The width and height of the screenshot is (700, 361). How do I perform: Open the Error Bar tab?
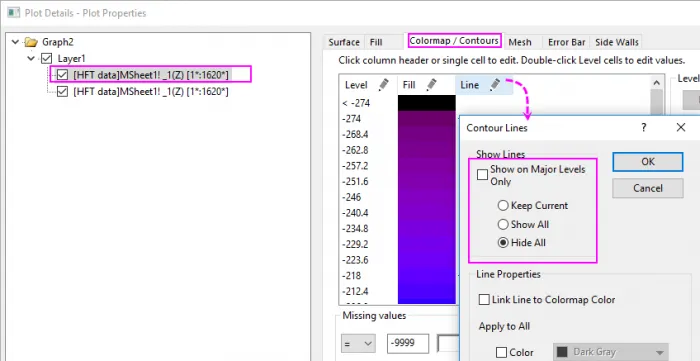[567, 42]
